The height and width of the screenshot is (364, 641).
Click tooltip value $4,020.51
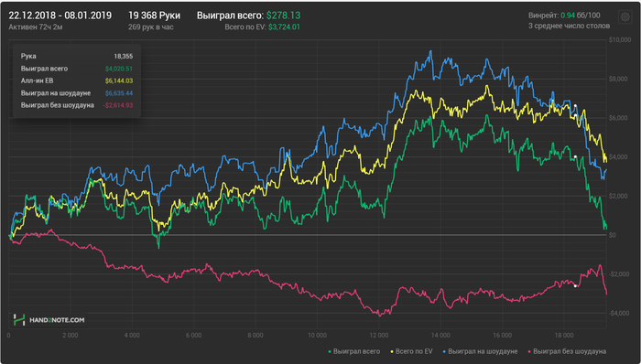click(118, 69)
